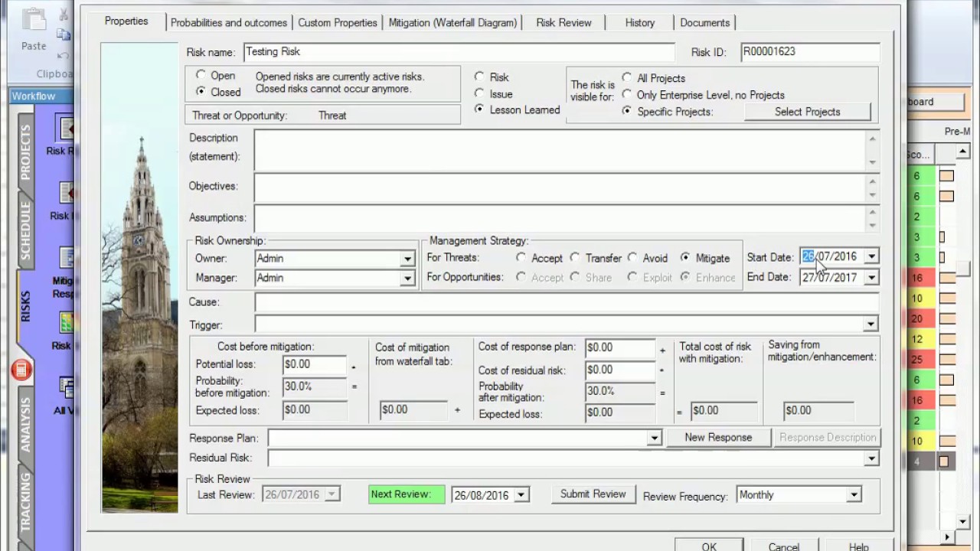Click the red score 25 cell
980x551 pixels.
tap(916, 360)
